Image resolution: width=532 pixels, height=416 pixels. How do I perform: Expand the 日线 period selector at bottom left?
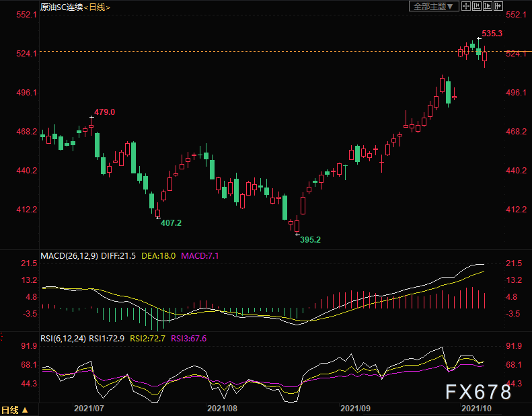[x=15, y=409]
